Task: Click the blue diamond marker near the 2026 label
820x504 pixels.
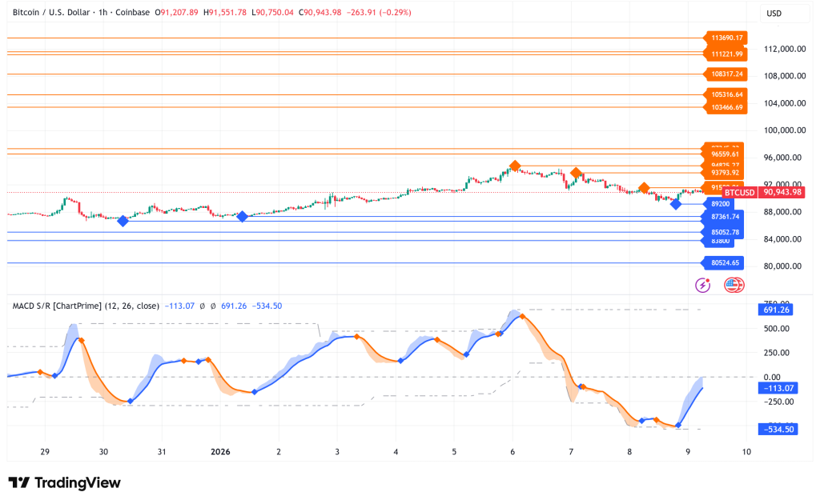Action: pyautogui.click(x=242, y=215)
